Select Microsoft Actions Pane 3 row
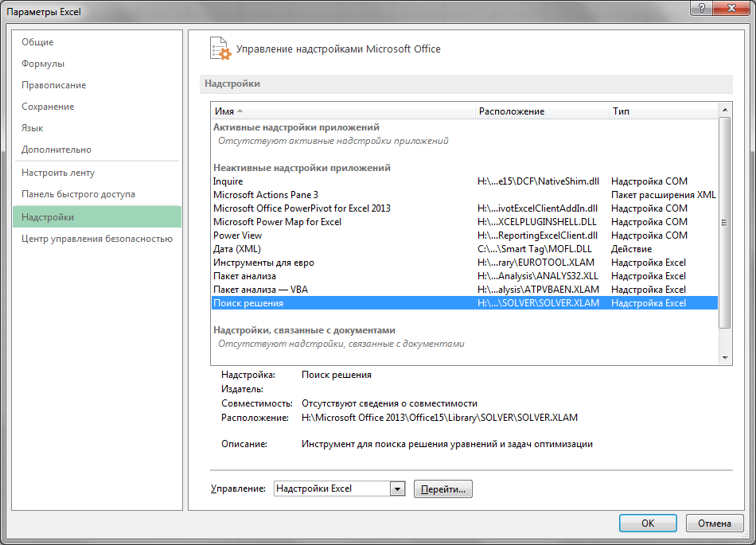Screen dimensions: 756x545 coord(464,195)
